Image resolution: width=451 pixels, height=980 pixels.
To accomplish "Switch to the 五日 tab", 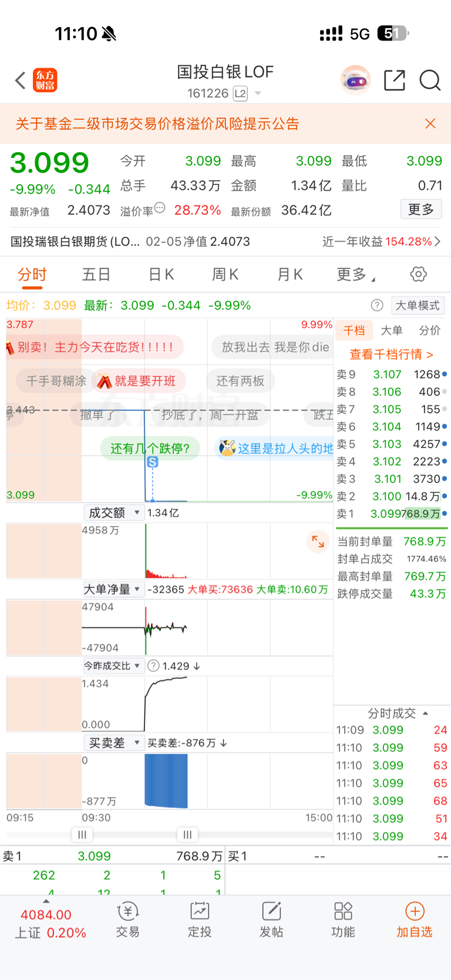I will pos(96,274).
